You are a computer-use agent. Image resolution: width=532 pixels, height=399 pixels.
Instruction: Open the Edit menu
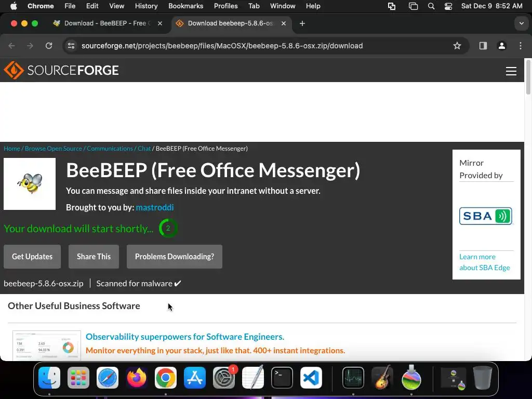coord(92,6)
